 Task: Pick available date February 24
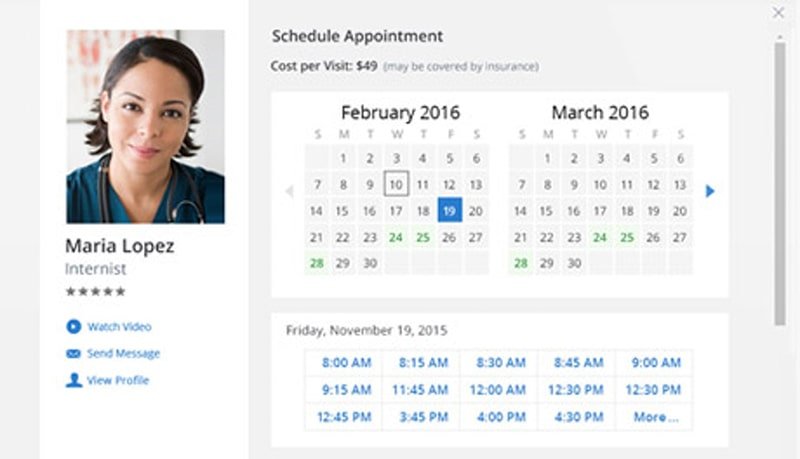[396, 238]
